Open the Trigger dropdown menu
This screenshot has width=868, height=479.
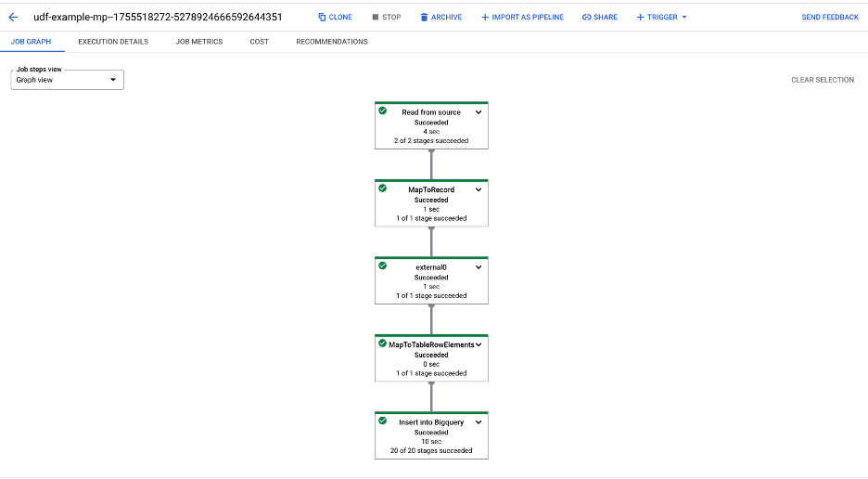[x=661, y=17]
